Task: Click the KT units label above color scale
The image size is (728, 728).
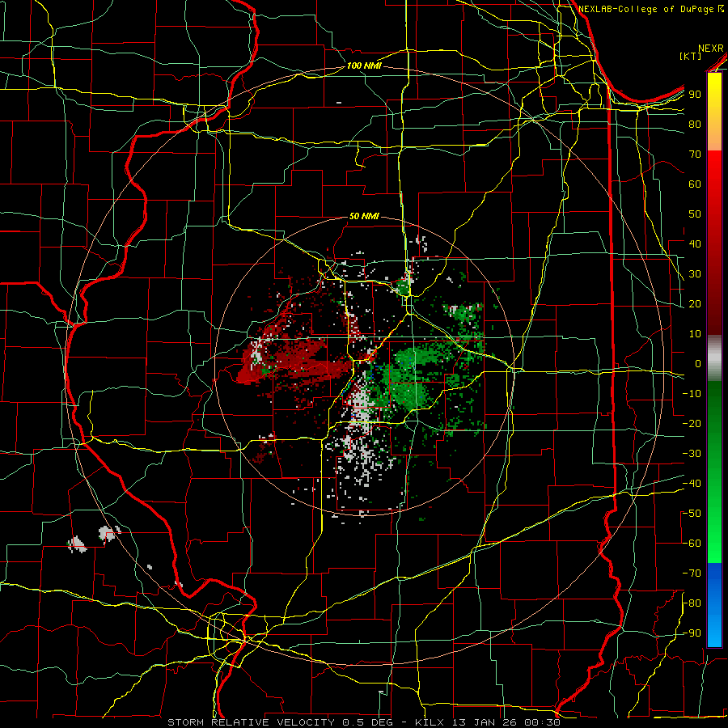Action: point(690,56)
